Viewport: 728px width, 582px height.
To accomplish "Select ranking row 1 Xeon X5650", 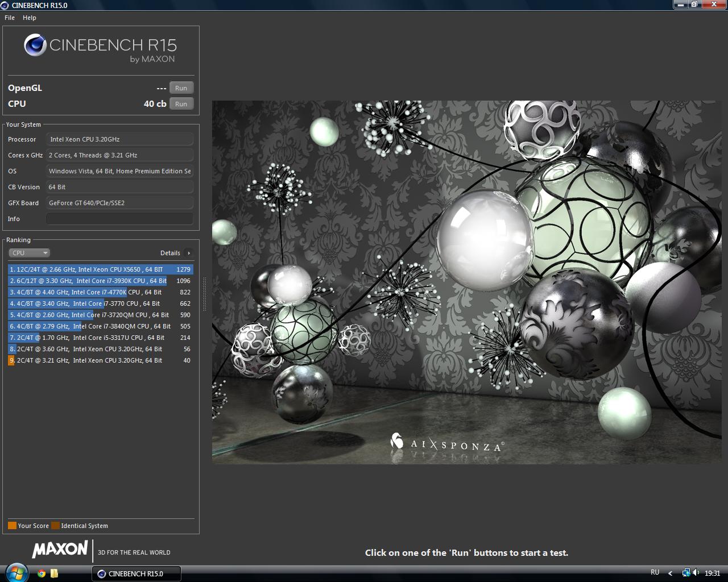I will pyautogui.click(x=101, y=269).
